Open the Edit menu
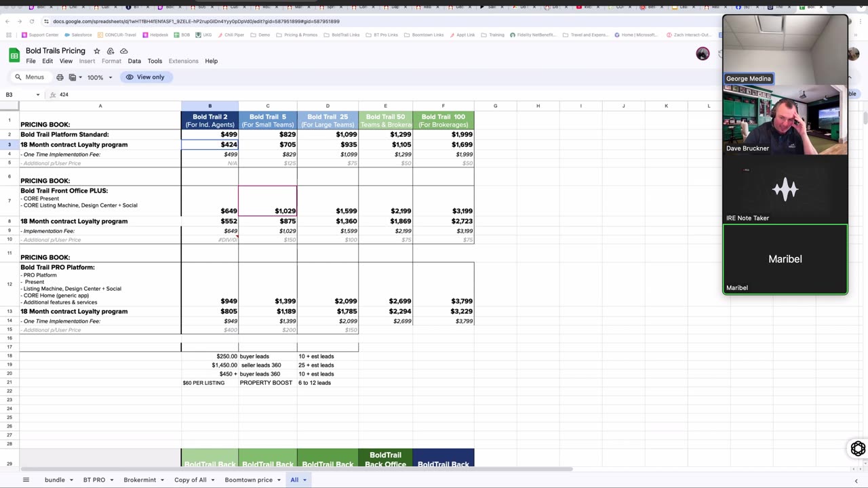 click(x=47, y=61)
